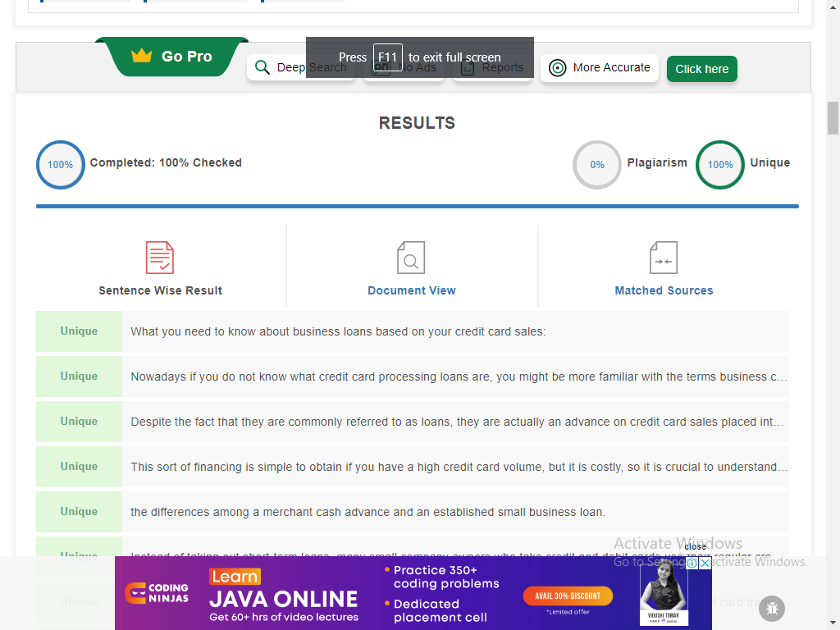Click 'Completed: 100% Checked' text
Screen dimensions: 840x630
166,163
